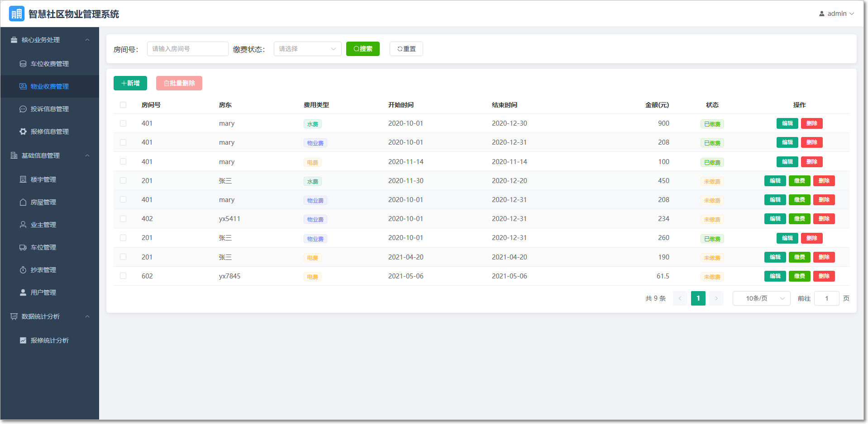Select the checkbox for row 201 水费 450

(x=123, y=180)
